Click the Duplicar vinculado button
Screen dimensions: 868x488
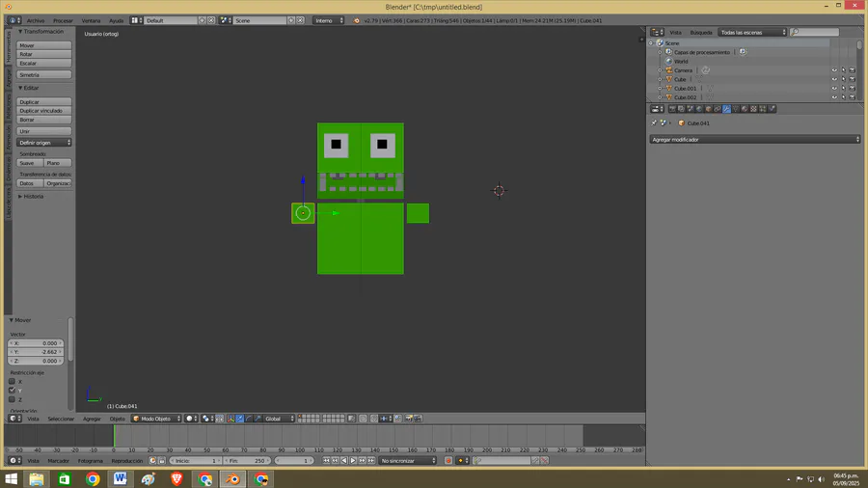pyautogui.click(x=44, y=111)
